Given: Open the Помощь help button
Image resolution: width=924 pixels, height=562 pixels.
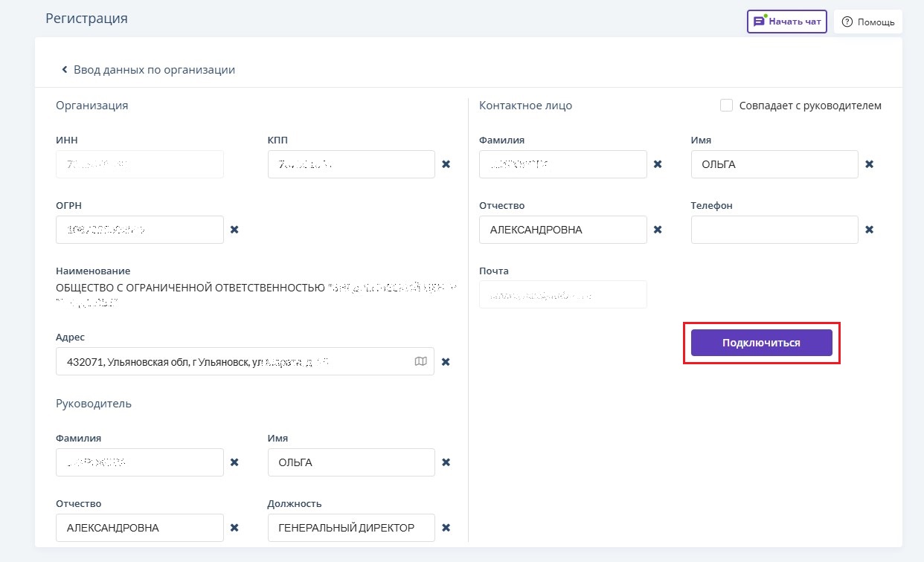Looking at the screenshot, I should [868, 22].
